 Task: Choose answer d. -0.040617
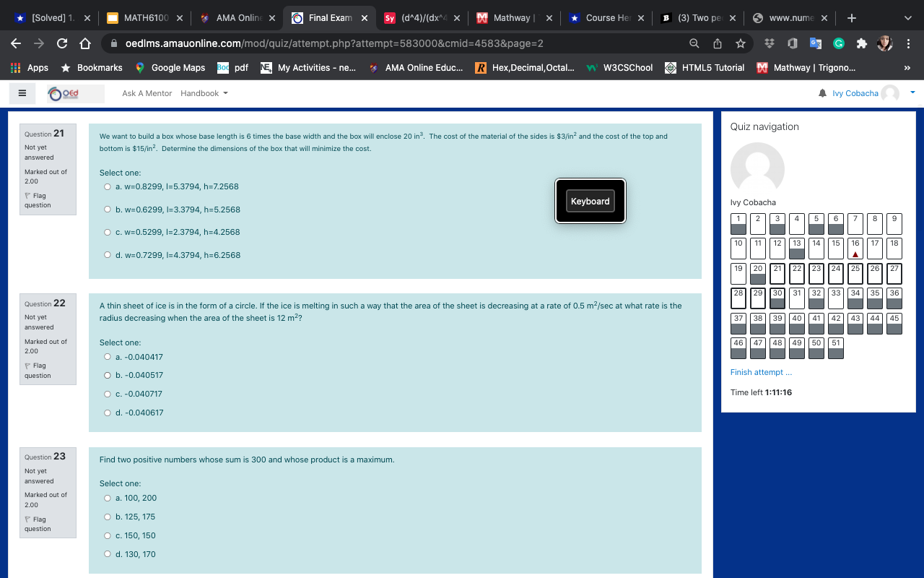click(108, 413)
